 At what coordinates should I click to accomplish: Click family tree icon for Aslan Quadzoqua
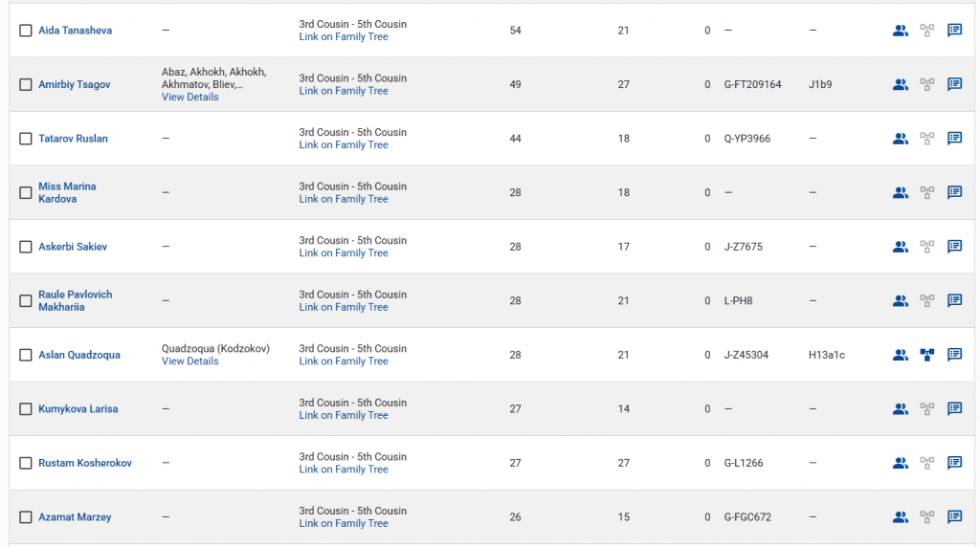[x=926, y=355]
